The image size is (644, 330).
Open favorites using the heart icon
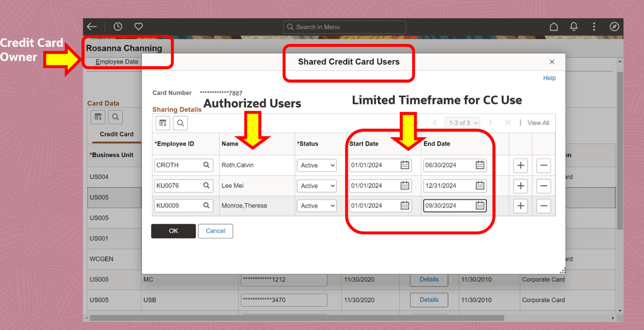138,26
